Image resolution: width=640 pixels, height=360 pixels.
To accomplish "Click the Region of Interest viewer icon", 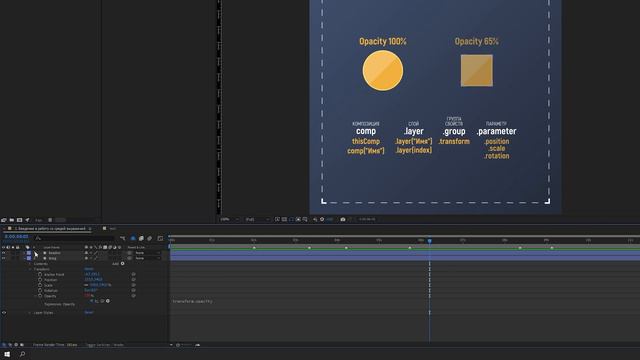I will pyautogui.click(x=298, y=219).
